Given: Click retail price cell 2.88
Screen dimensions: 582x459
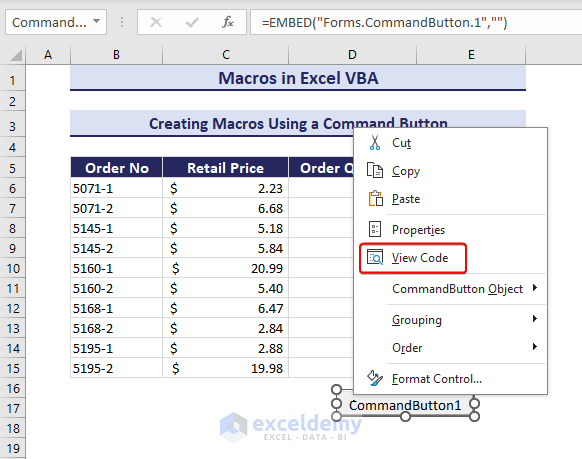Looking at the screenshot, I should pyautogui.click(x=225, y=348).
